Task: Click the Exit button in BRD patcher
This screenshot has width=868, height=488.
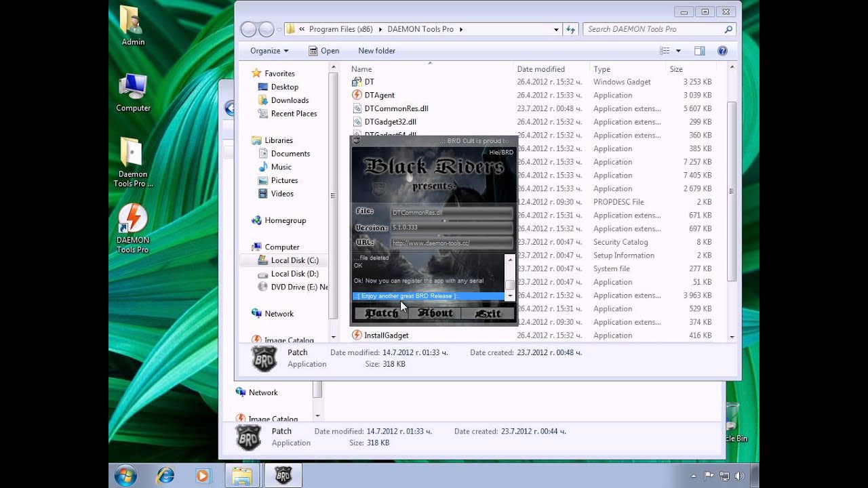Action: [488, 313]
